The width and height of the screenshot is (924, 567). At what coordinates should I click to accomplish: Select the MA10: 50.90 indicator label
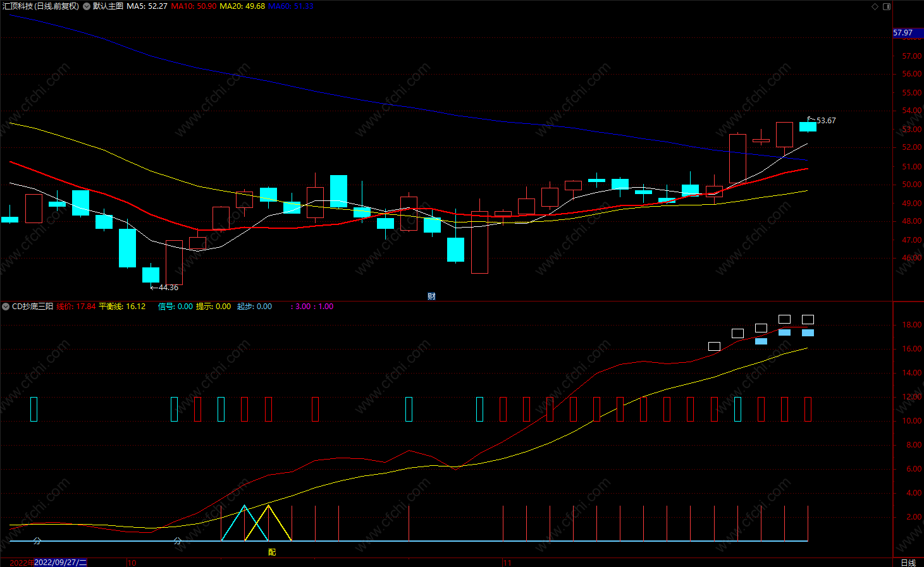pos(194,6)
